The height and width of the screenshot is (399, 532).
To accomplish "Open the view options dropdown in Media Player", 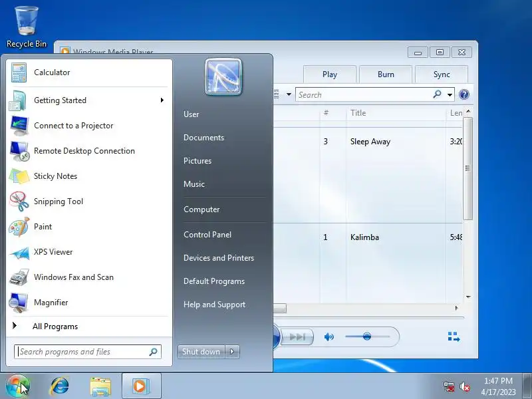I will click(x=289, y=94).
